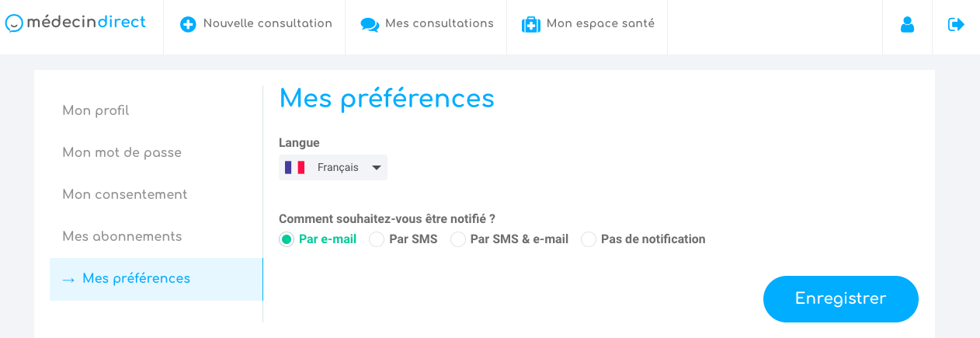The width and height of the screenshot is (980, 338).
Task: Click the chat bubbles Mes consultations icon
Action: (x=370, y=24)
